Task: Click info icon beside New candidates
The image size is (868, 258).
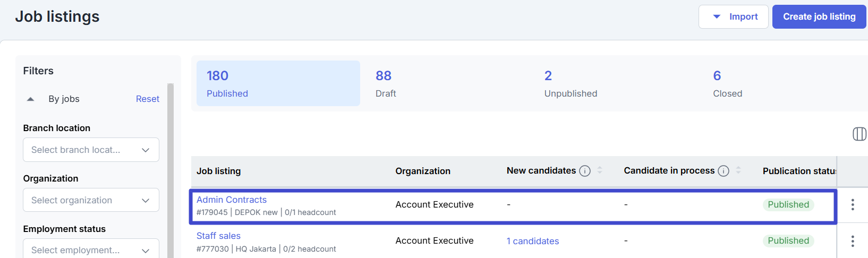Action: pos(585,171)
